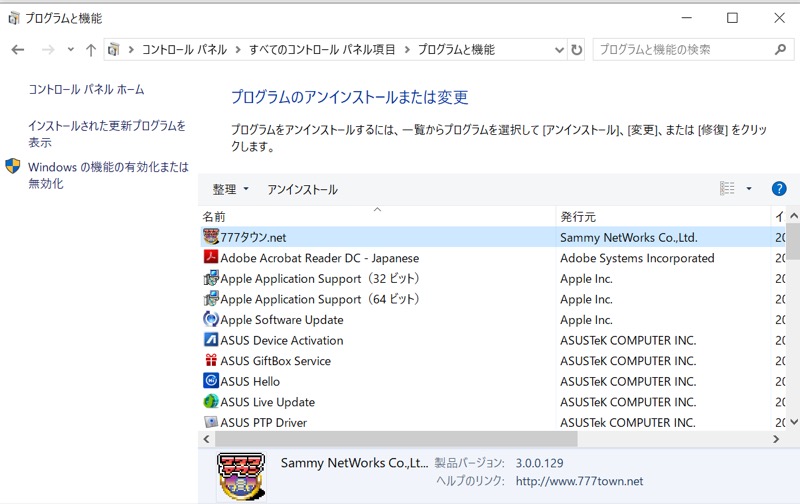
Task: Click the Apple Software Update icon
Action: tap(211, 320)
